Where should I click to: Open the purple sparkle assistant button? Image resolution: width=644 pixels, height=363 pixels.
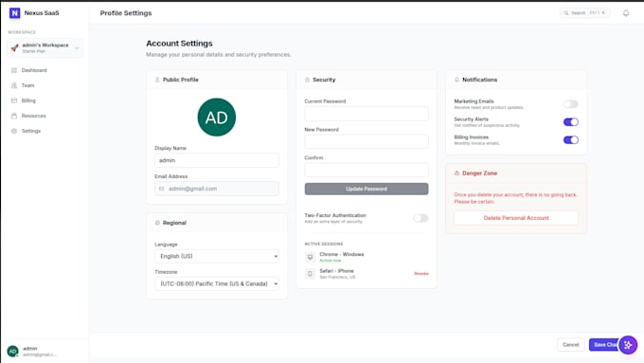[x=628, y=345]
